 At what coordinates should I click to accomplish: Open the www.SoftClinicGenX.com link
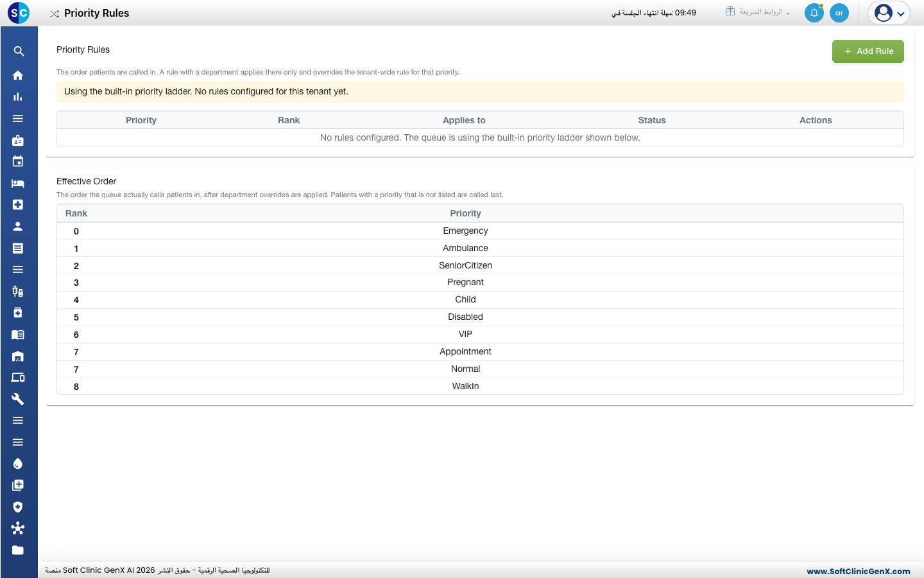tap(859, 571)
